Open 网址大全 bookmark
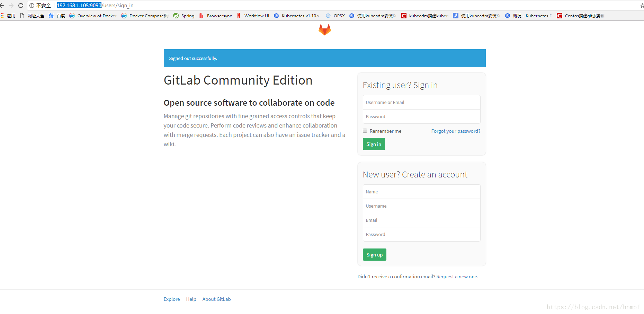The height and width of the screenshot is (314, 644). [32, 16]
